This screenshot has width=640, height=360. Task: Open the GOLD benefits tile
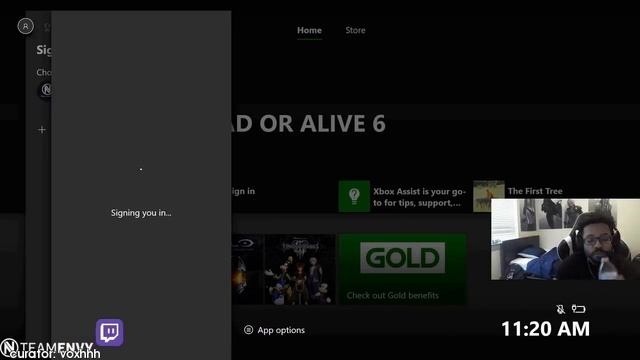pyautogui.click(x=402, y=269)
